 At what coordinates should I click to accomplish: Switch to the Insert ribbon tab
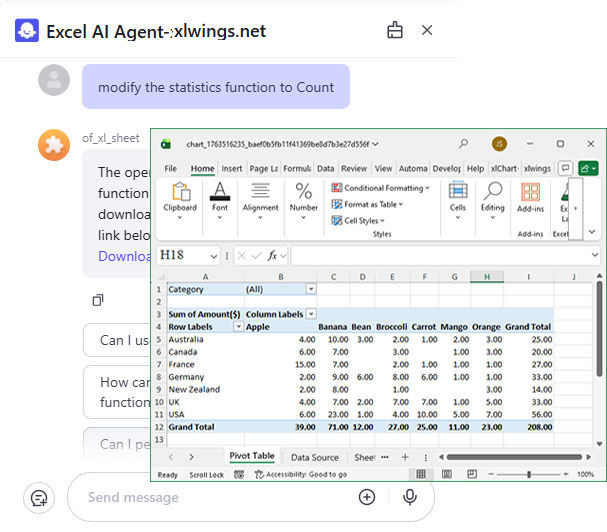tap(231, 168)
